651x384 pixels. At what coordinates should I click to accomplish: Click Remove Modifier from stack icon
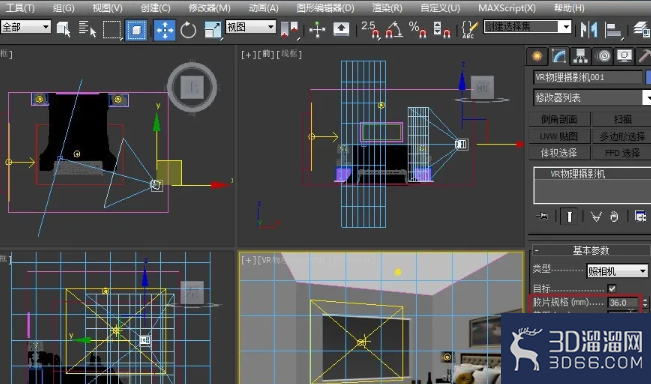click(x=614, y=216)
